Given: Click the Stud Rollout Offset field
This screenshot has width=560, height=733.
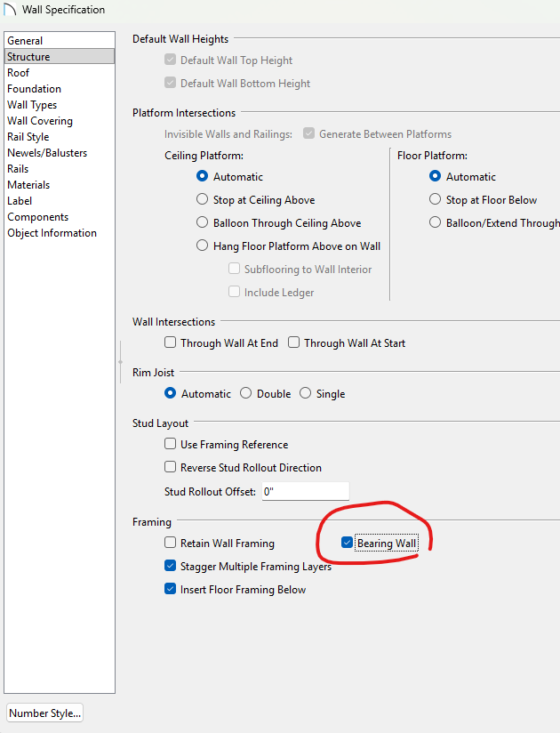Looking at the screenshot, I should 303,491.
